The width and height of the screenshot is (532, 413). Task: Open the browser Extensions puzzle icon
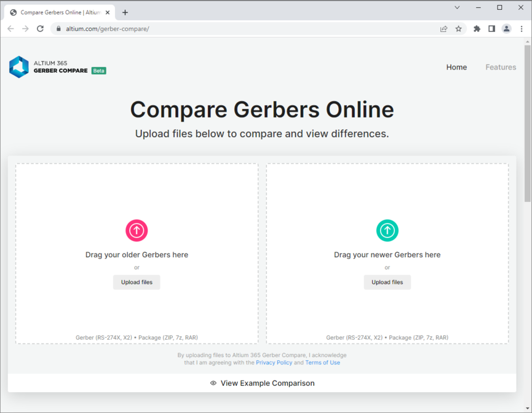point(477,28)
